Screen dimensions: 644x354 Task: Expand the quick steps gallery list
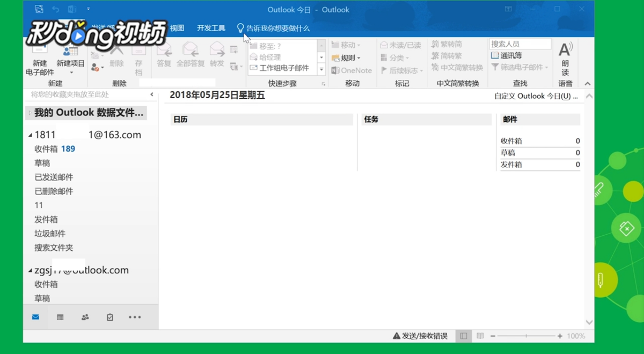click(321, 69)
